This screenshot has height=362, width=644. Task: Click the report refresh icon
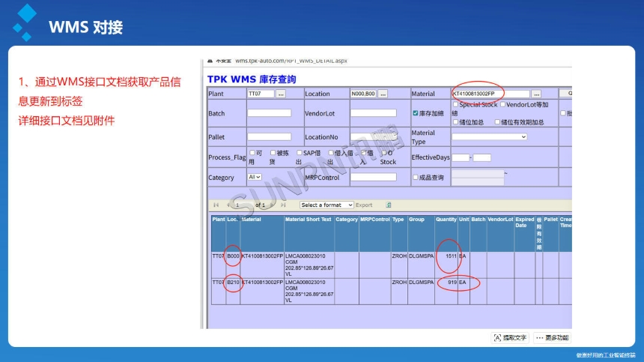click(389, 205)
